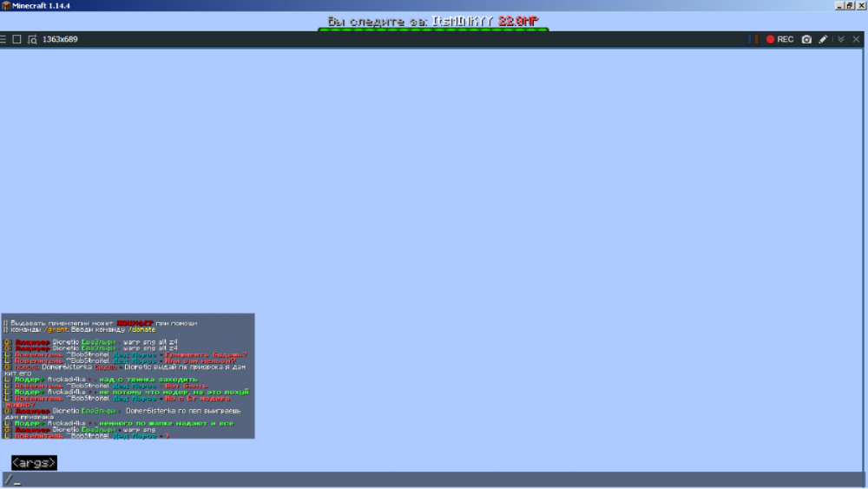Click the green spectator health bar

click(433, 30)
